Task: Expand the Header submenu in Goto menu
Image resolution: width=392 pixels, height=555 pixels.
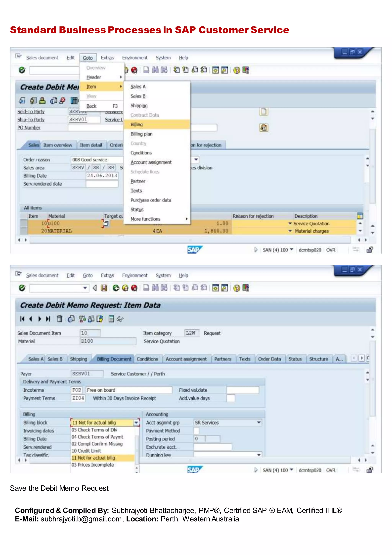Action: [x=102, y=77]
